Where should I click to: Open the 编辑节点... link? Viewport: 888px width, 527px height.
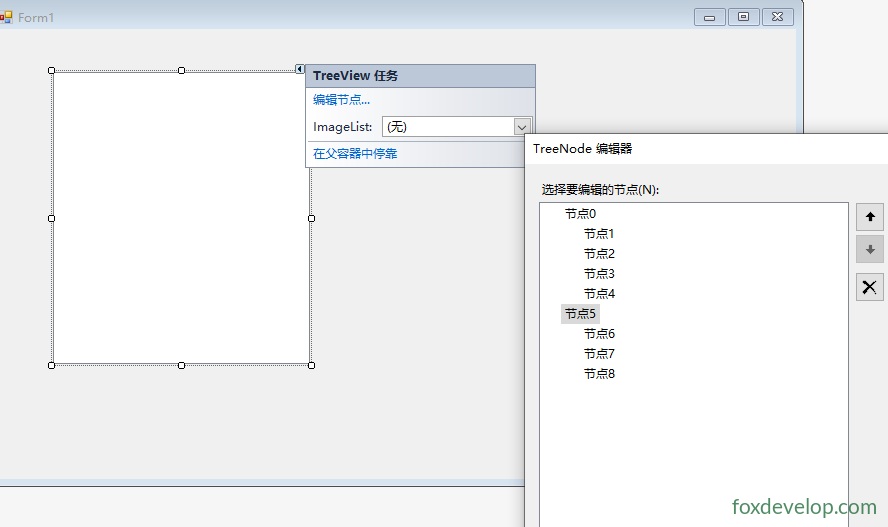(x=341, y=100)
